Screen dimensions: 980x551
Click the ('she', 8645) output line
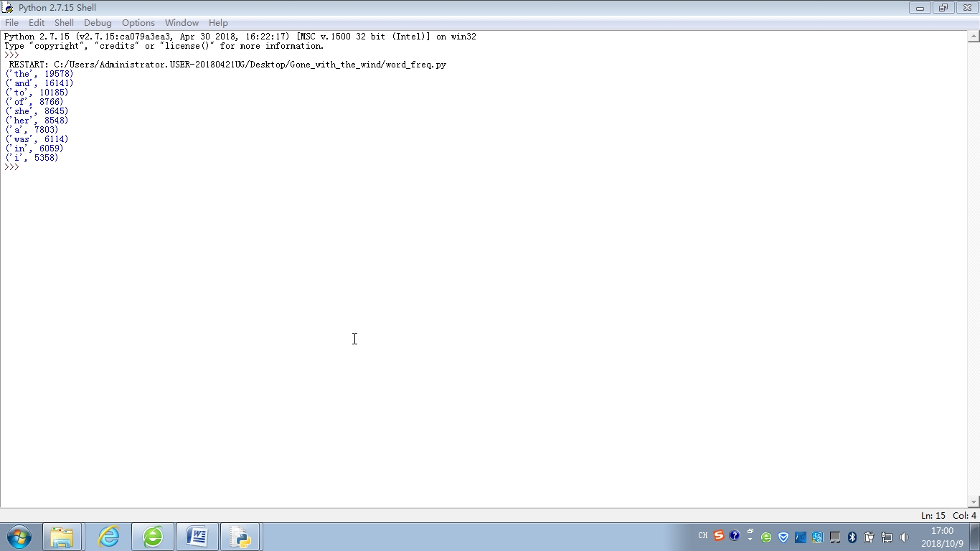[37, 111]
